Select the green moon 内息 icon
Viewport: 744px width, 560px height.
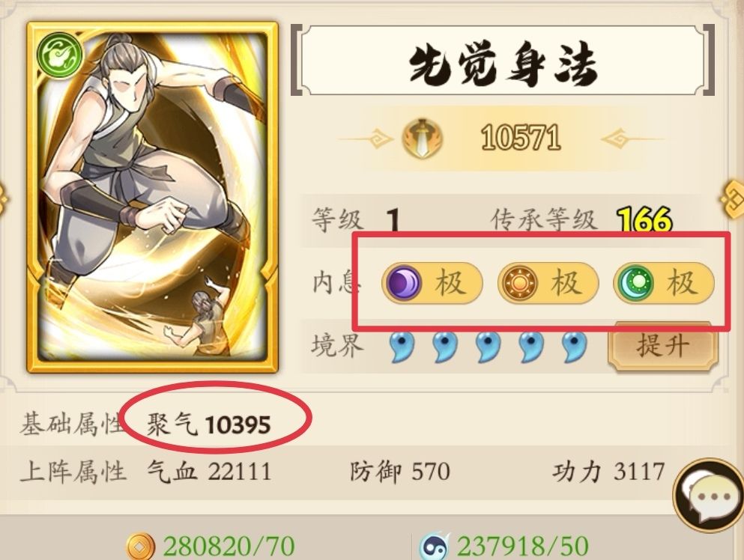pos(635,282)
